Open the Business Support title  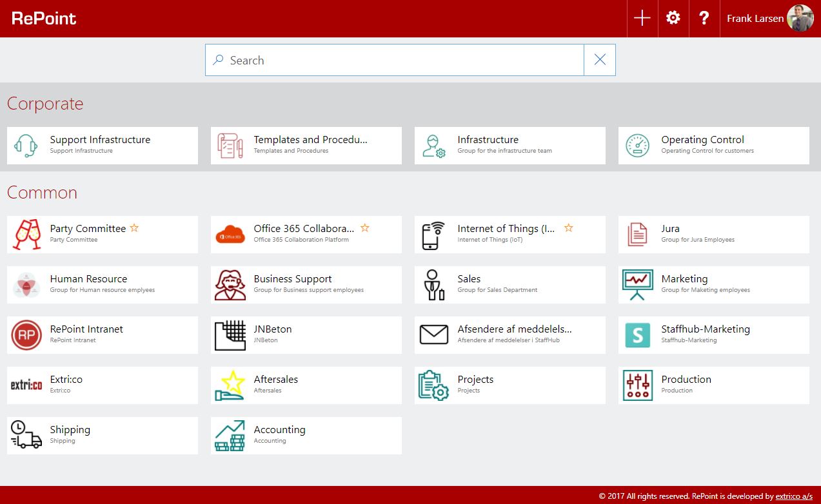[293, 279]
